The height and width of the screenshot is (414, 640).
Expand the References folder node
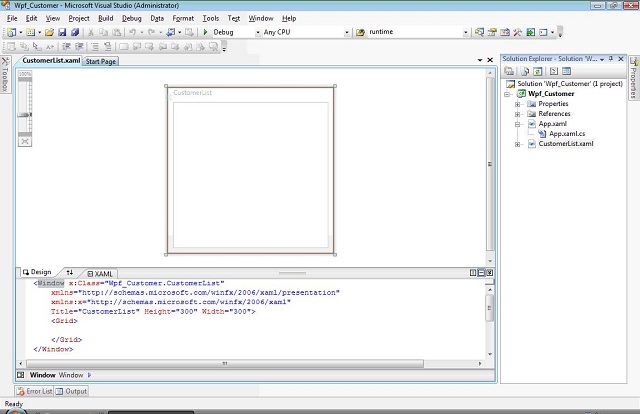pyautogui.click(x=517, y=114)
